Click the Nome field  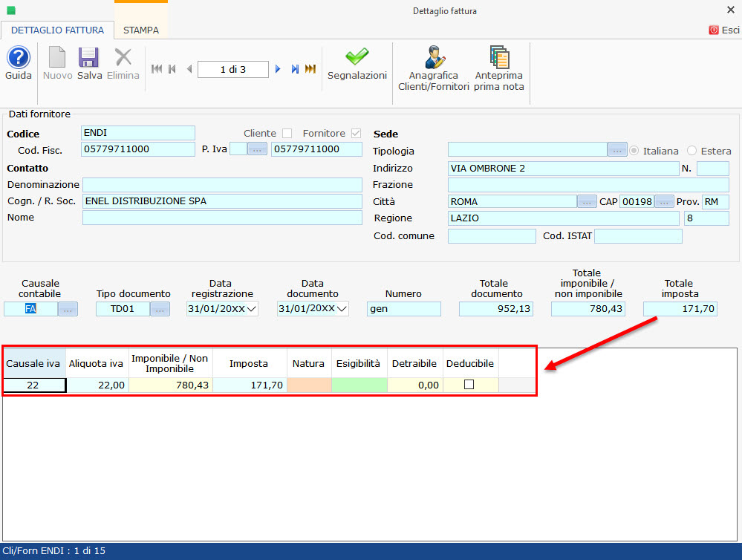pyautogui.click(x=222, y=218)
